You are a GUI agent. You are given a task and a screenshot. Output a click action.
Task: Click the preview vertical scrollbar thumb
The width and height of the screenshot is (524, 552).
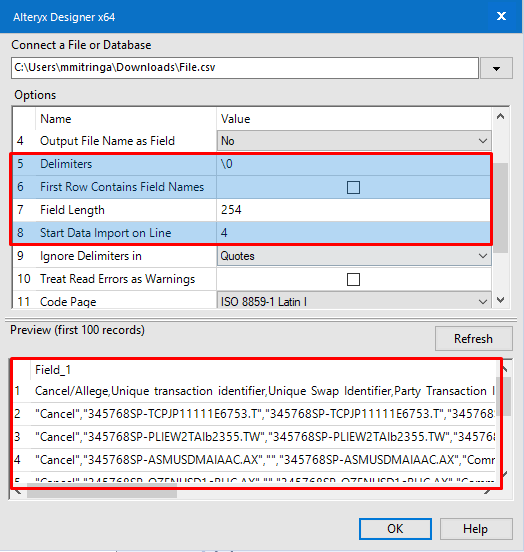504,396
